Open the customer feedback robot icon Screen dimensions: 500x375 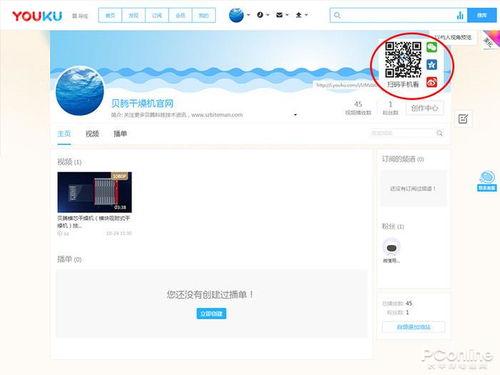pos(487,181)
